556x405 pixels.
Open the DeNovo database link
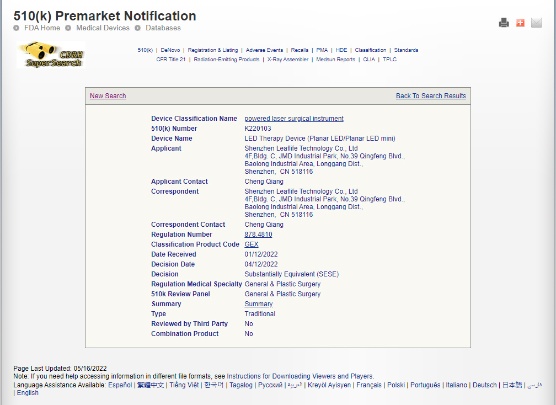[x=170, y=50]
